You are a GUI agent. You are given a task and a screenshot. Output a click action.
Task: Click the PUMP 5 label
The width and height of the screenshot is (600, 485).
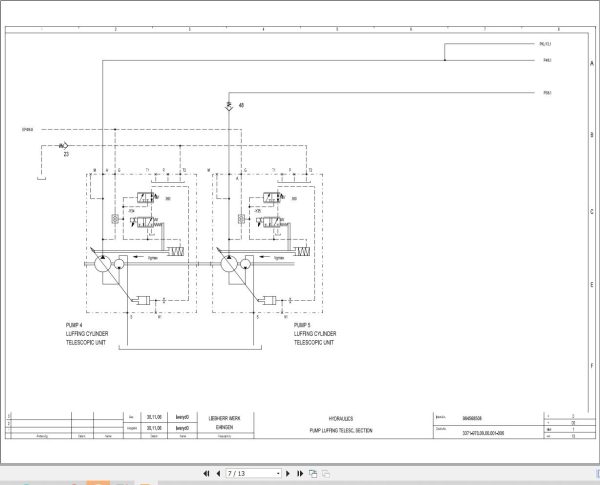pos(302,325)
